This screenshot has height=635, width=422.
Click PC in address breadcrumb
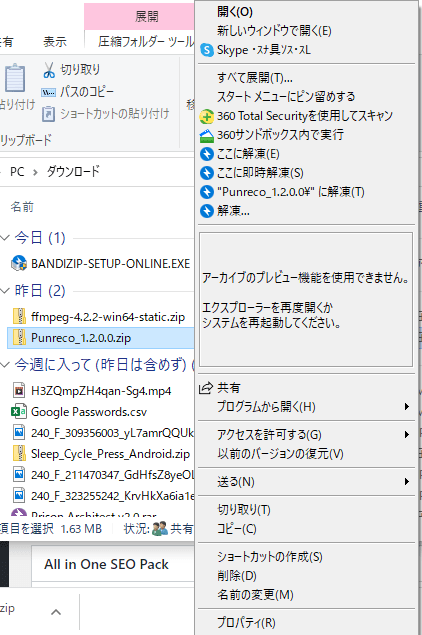17,172
